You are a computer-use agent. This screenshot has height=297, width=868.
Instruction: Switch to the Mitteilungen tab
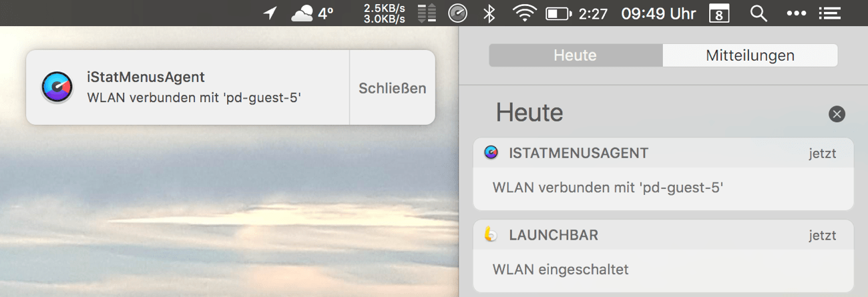click(x=750, y=55)
